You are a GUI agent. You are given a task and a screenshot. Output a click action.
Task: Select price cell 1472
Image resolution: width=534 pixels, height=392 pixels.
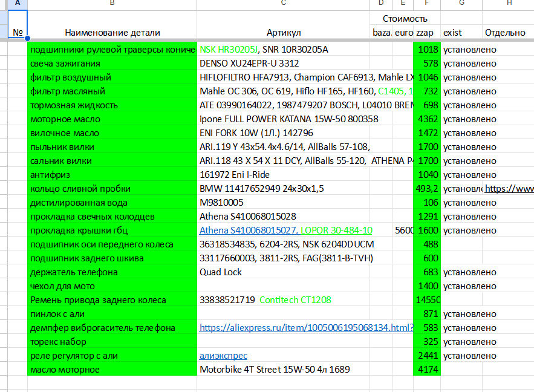(x=427, y=133)
